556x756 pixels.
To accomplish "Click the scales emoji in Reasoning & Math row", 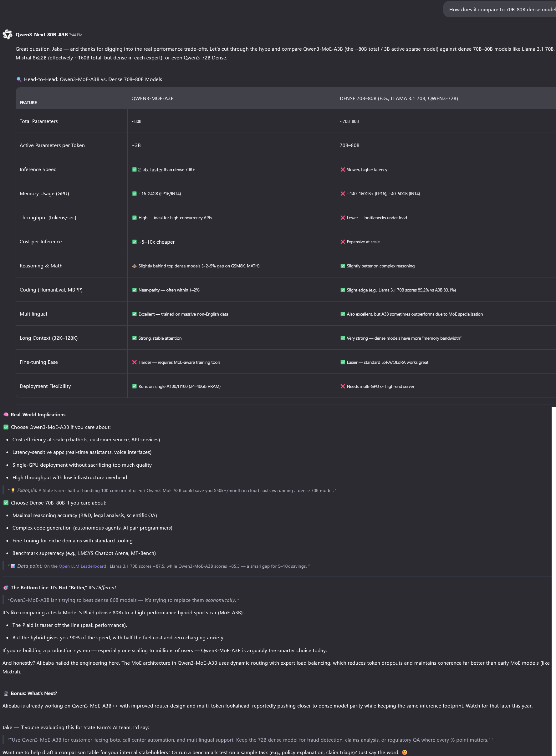I will [x=134, y=266].
